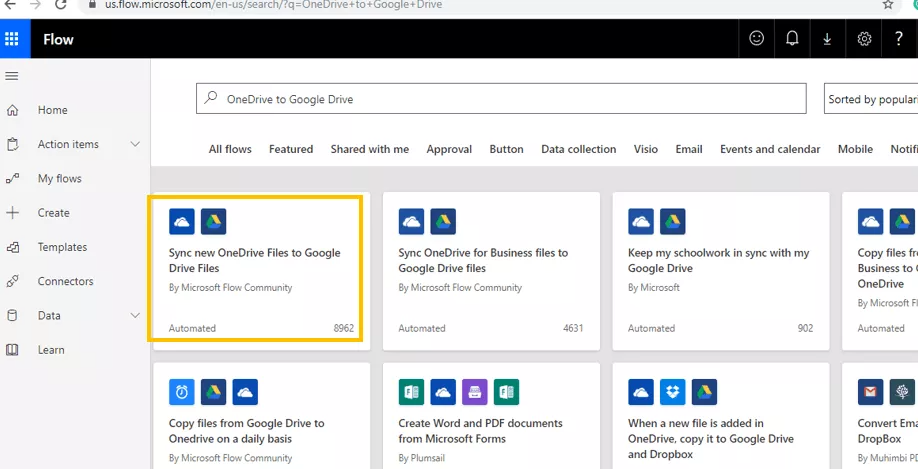Click the feedback smiley face icon
The height and width of the screenshot is (469, 918).
(756, 39)
